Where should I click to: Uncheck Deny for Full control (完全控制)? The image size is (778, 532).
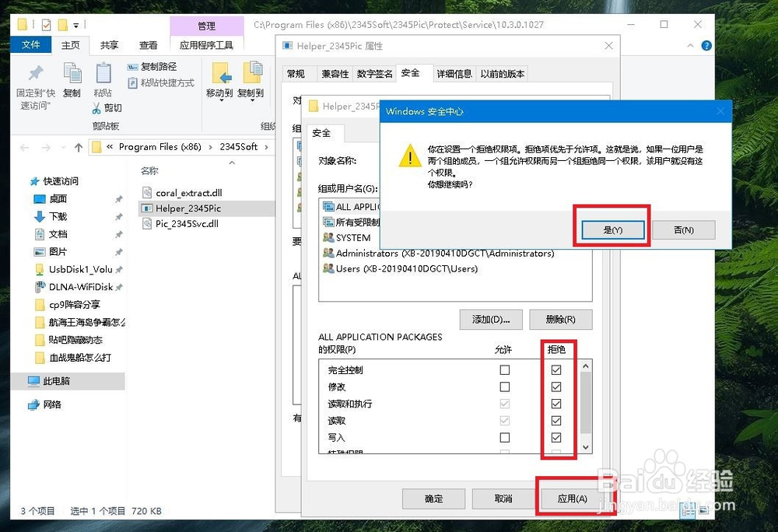point(556,370)
